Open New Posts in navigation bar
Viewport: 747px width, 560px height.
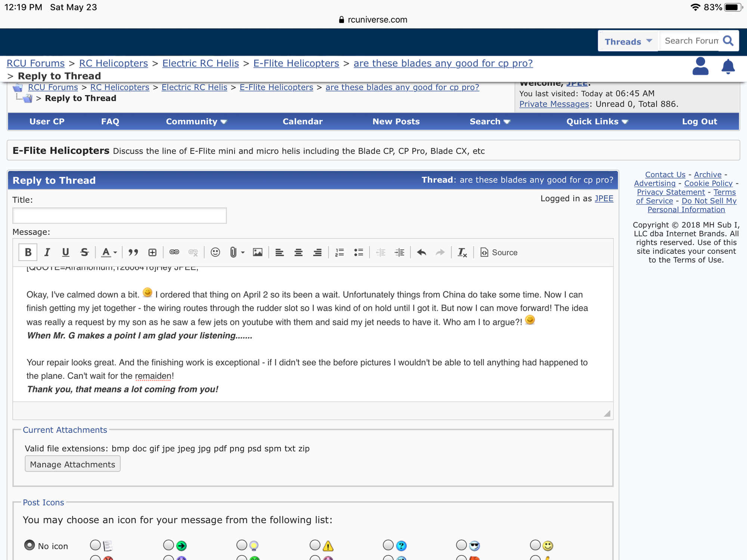396,122
